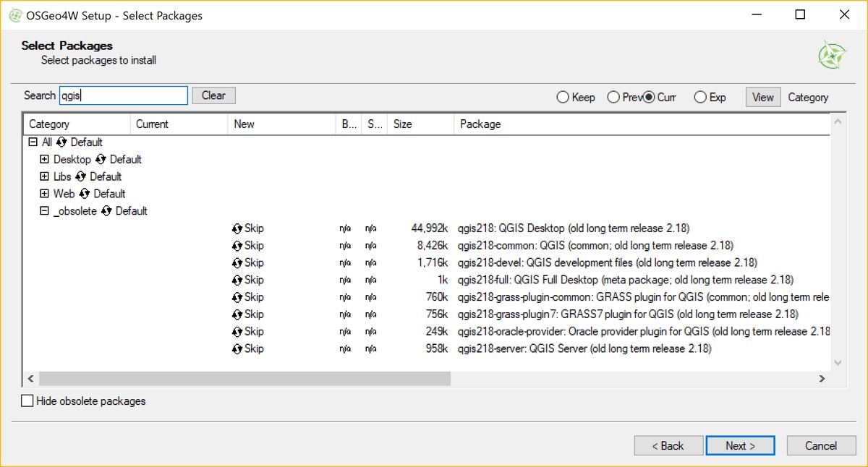Image resolution: width=868 pixels, height=467 pixels.
Task: Toggle Skip icon for qgis218-full package
Action: click(x=237, y=280)
